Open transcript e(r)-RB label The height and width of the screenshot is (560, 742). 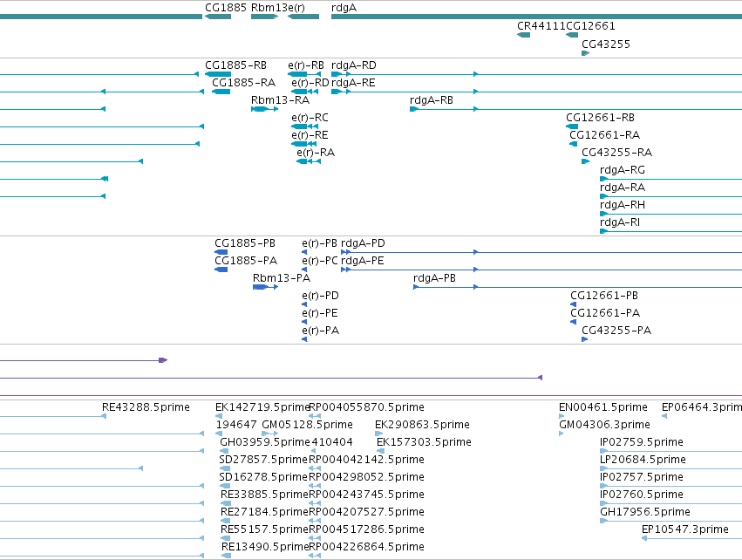tap(306, 65)
